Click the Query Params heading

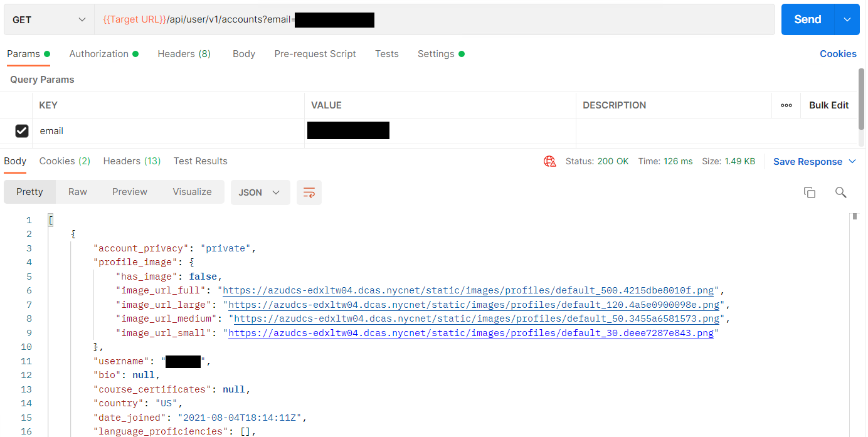point(42,80)
